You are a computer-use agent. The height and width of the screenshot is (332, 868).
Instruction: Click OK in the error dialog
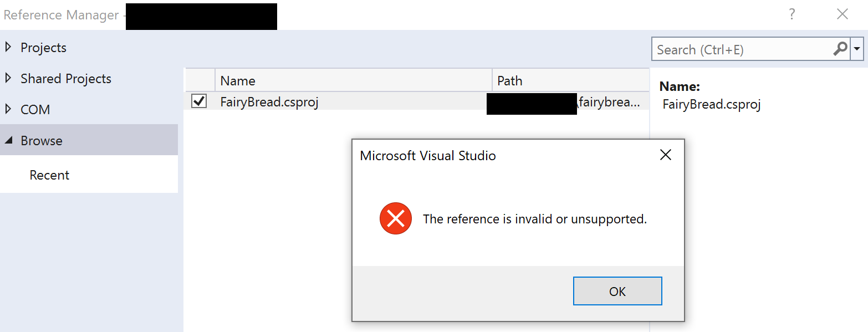coord(617,291)
